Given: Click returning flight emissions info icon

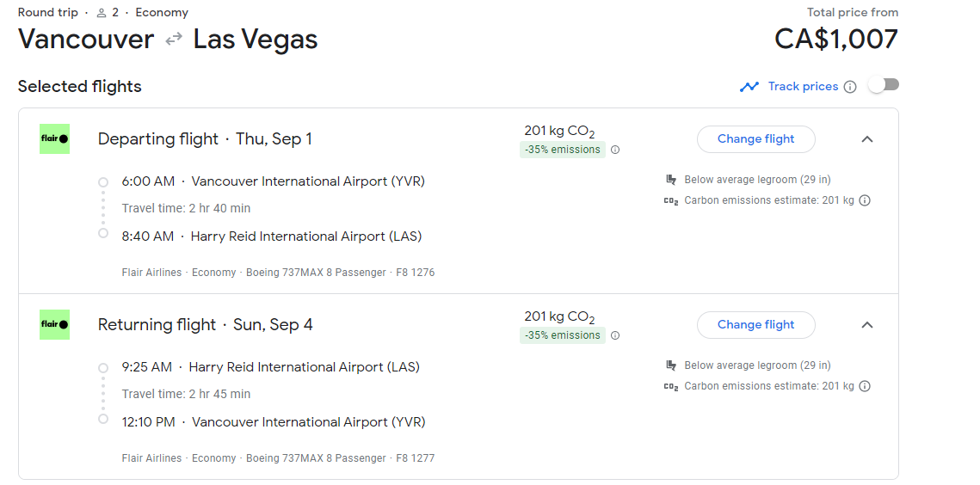Looking at the screenshot, I should [x=615, y=335].
